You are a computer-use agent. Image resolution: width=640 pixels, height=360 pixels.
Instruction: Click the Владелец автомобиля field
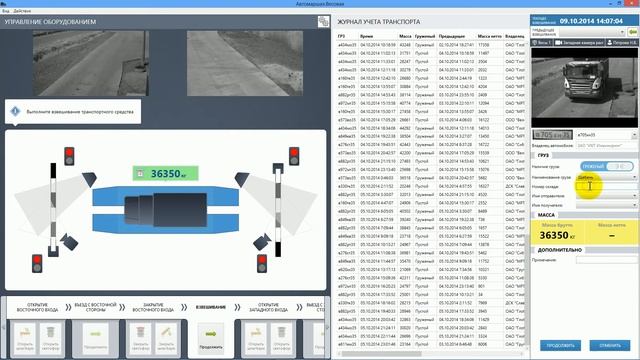(x=607, y=145)
